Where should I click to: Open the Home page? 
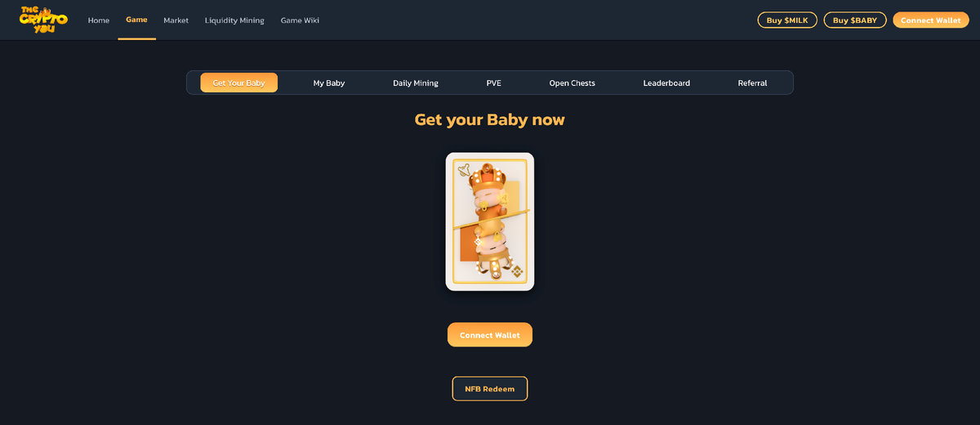point(99,20)
